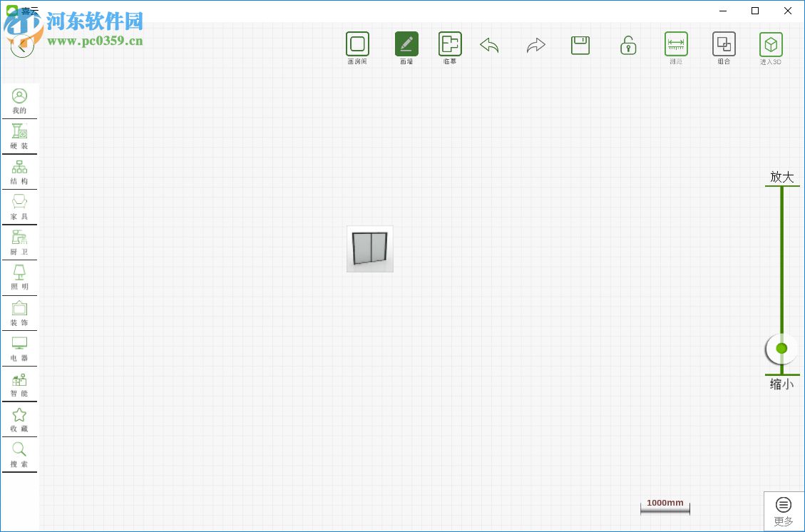Open the 家具 furniture category
The width and height of the screenshot is (805, 532).
click(x=19, y=208)
